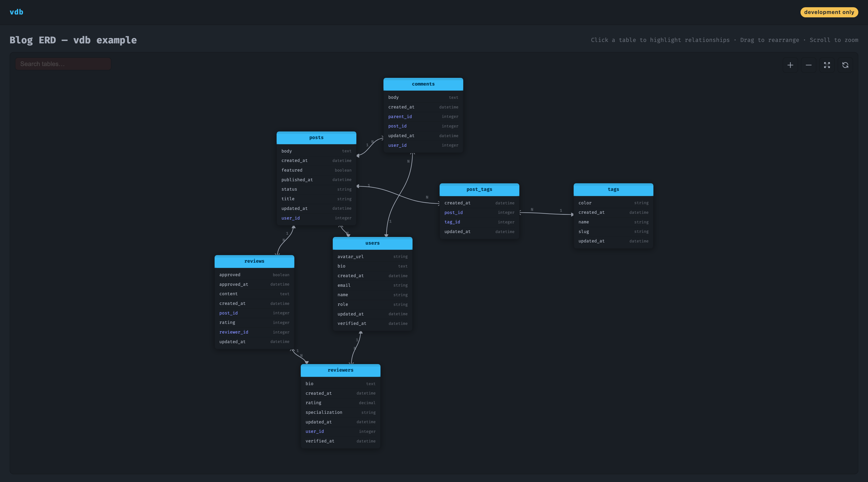Select the posts table header

coord(316,137)
